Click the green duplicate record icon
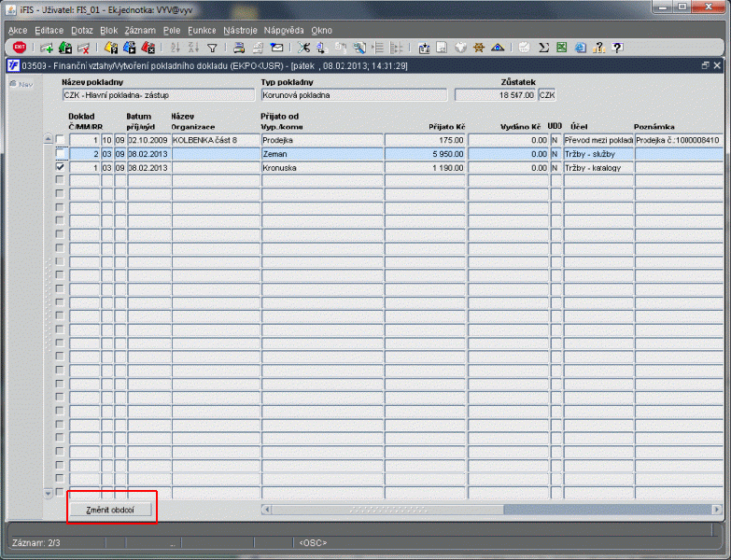731x560 pixels. 65,48
